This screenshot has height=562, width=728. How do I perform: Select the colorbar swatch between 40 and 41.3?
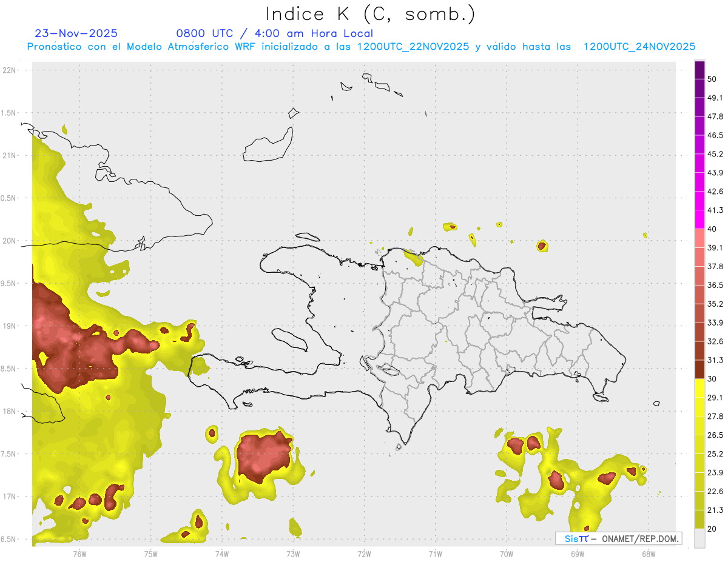tap(699, 219)
